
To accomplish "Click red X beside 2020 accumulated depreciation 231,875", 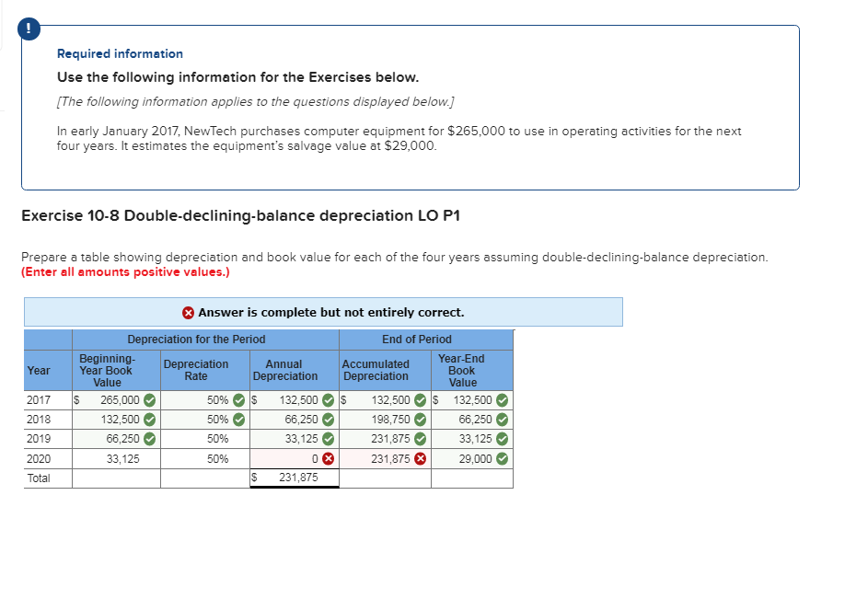I will tap(421, 458).
